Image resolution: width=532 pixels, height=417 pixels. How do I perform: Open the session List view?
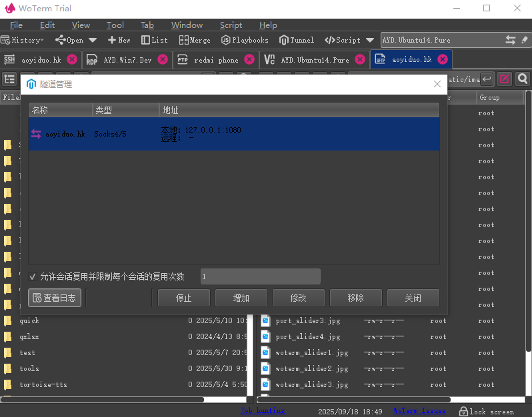(155, 40)
